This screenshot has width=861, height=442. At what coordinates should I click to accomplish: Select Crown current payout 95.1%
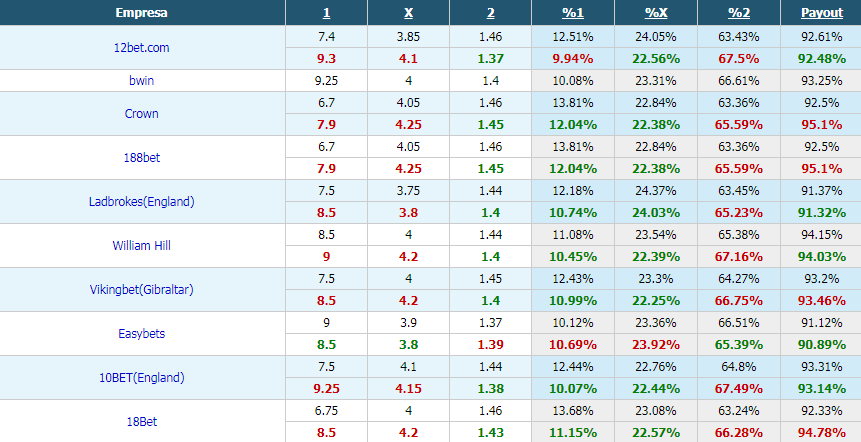point(821,125)
